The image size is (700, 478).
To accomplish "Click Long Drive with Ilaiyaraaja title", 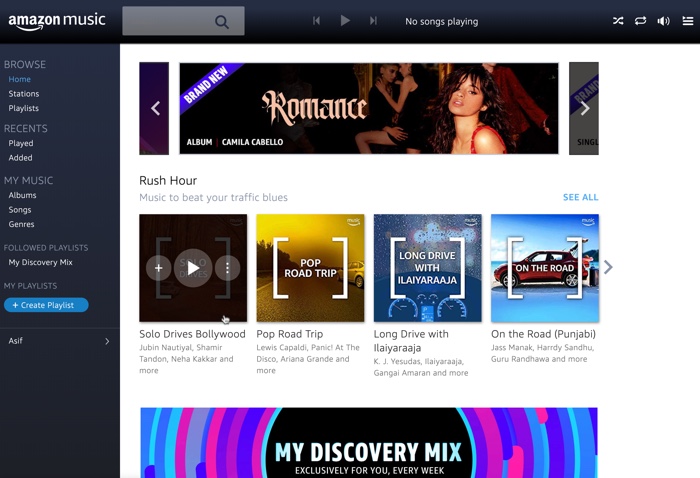I will pyautogui.click(x=411, y=341).
